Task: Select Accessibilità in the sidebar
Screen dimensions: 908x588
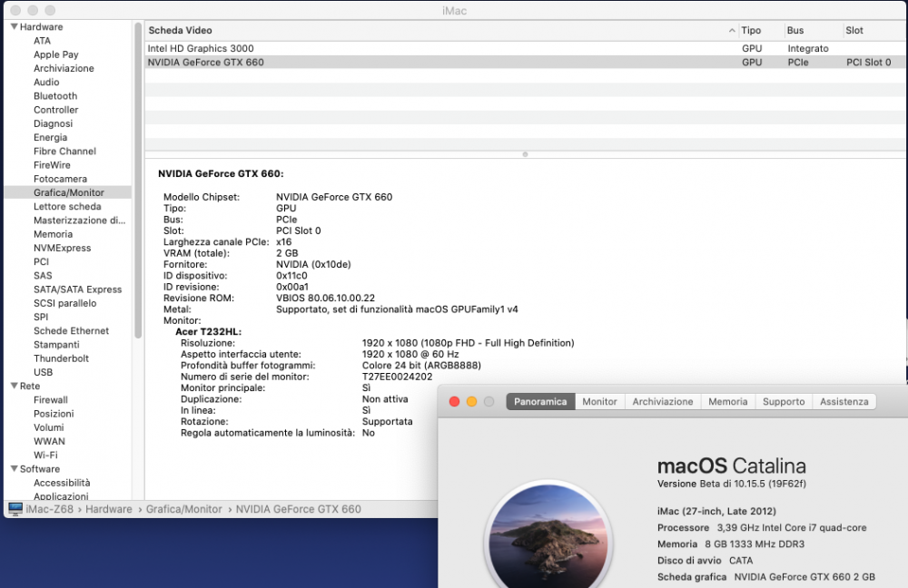Action: (x=62, y=483)
